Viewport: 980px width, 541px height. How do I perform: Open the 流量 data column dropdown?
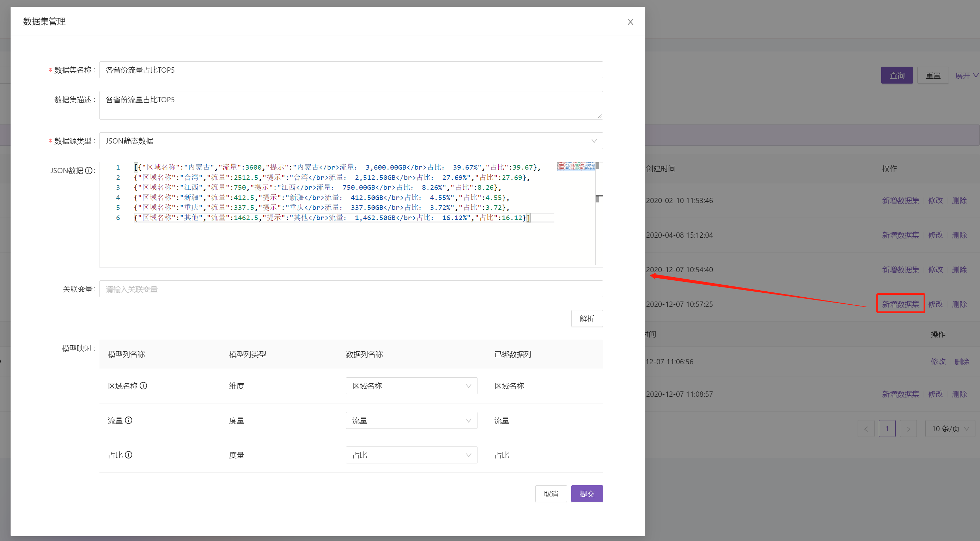[x=411, y=420]
